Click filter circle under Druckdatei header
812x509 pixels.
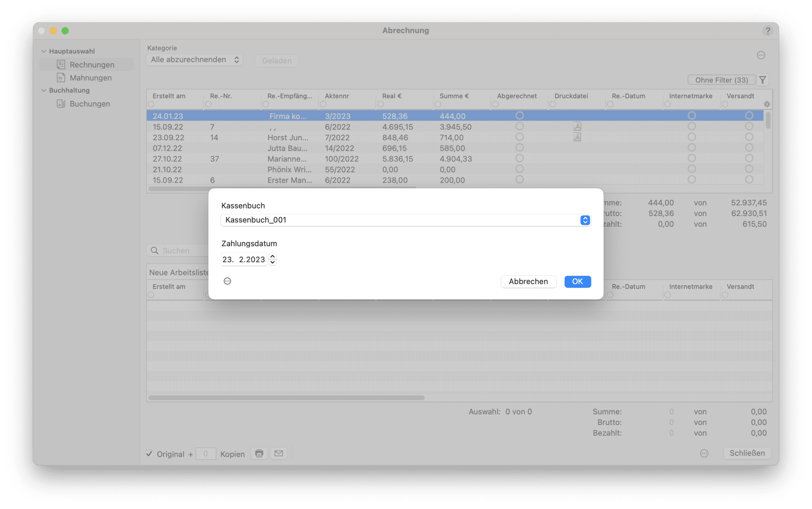[553, 104]
